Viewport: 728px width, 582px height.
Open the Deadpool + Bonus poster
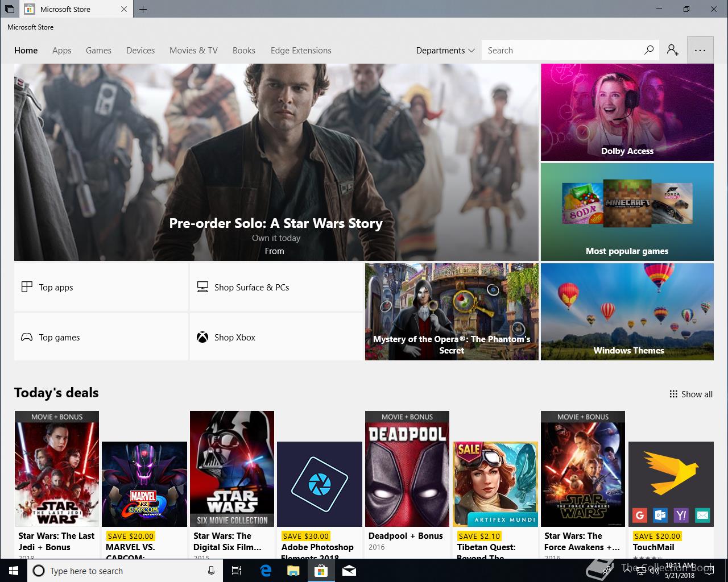point(407,469)
